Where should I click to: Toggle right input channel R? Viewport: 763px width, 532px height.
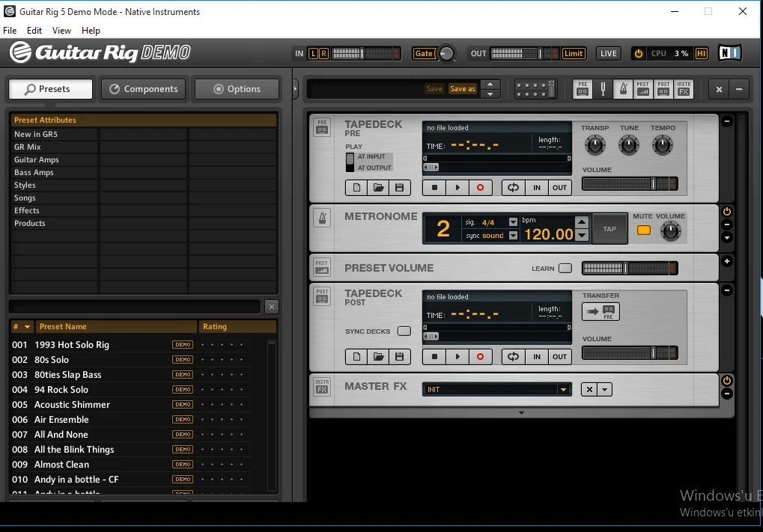point(323,53)
